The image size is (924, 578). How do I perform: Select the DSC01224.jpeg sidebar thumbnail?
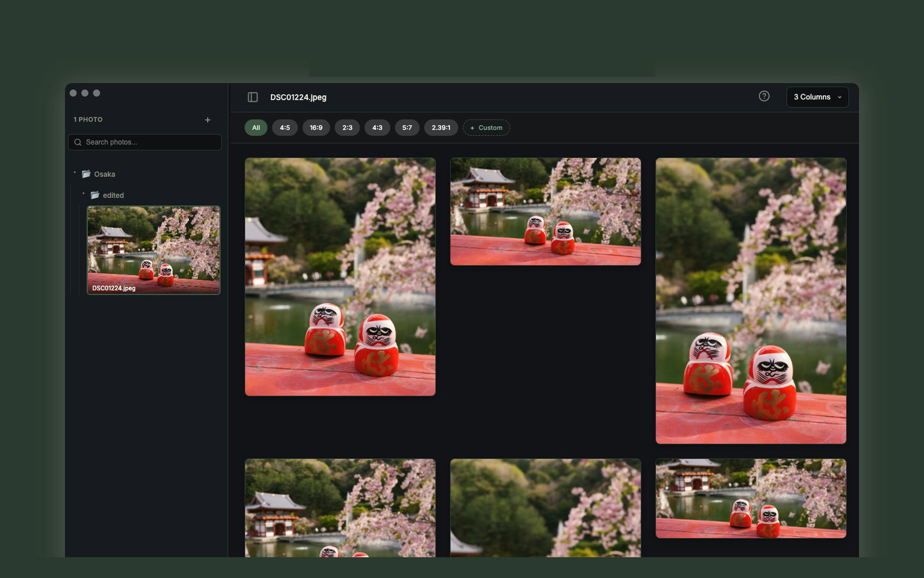point(154,250)
